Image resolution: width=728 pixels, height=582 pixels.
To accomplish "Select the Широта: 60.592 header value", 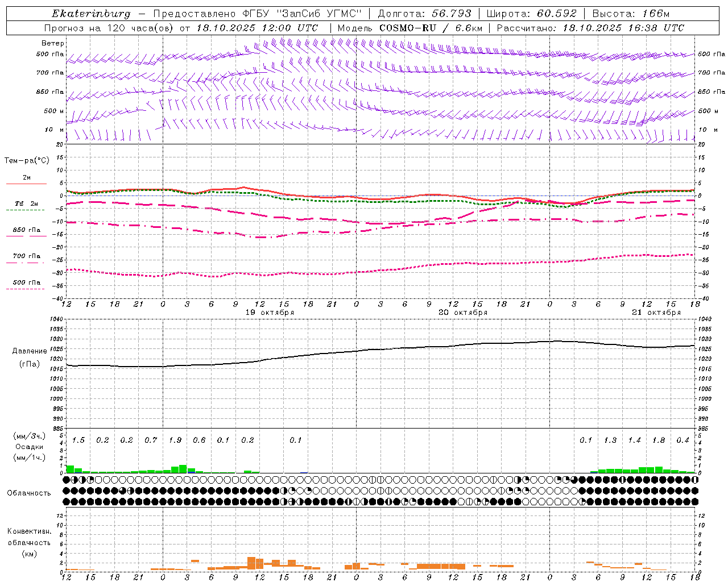I will coord(532,14).
